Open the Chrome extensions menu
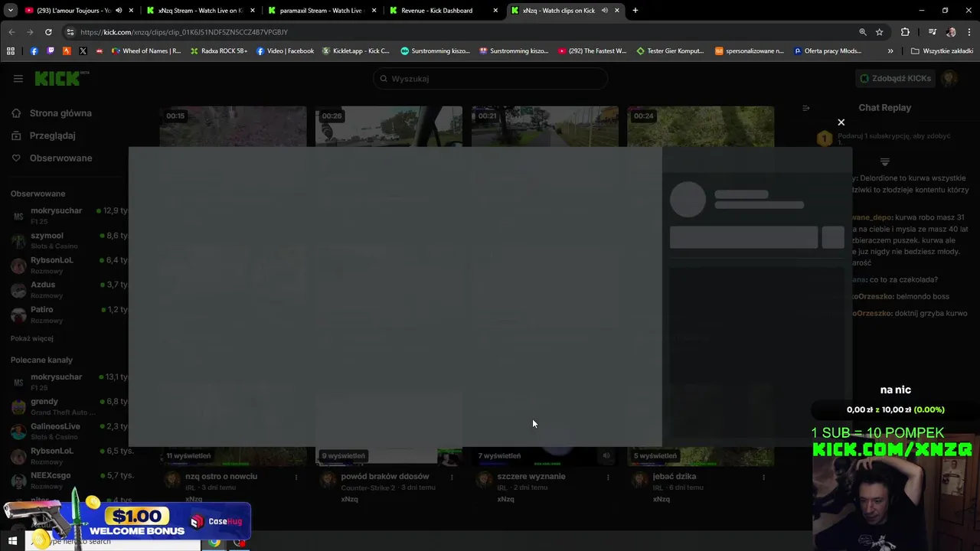The height and width of the screenshot is (551, 980). (905, 32)
